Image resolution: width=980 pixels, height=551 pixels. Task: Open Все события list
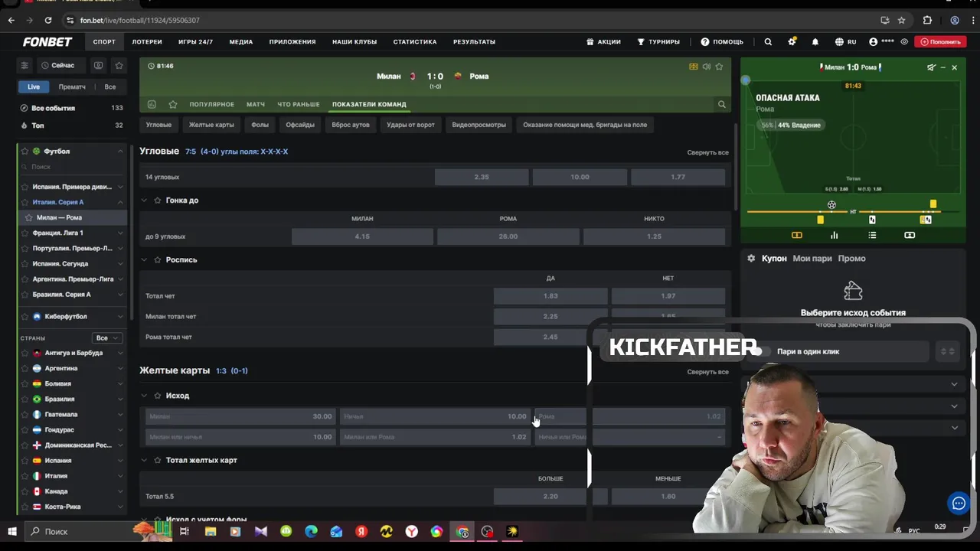pos(72,109)
